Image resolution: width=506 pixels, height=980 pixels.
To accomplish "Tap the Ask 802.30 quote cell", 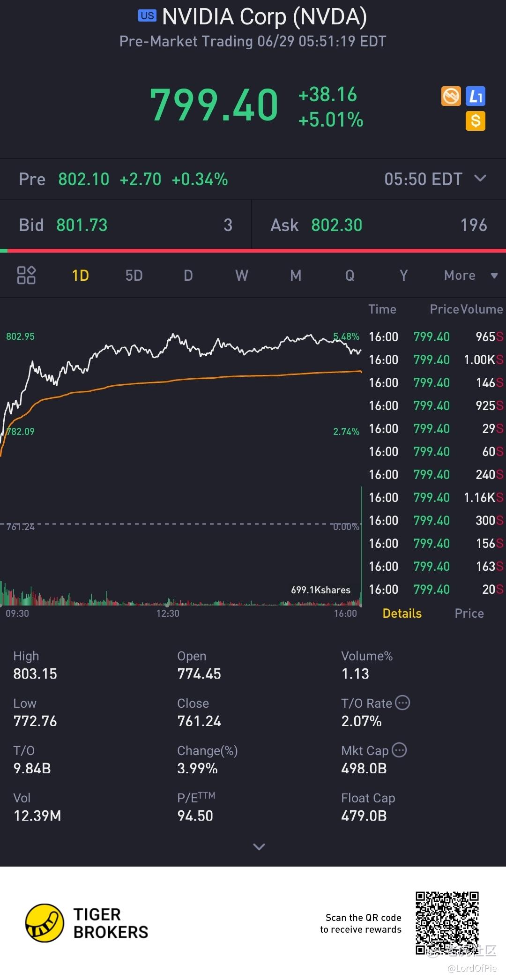I will pyautogui.click(x=379, y=225).
